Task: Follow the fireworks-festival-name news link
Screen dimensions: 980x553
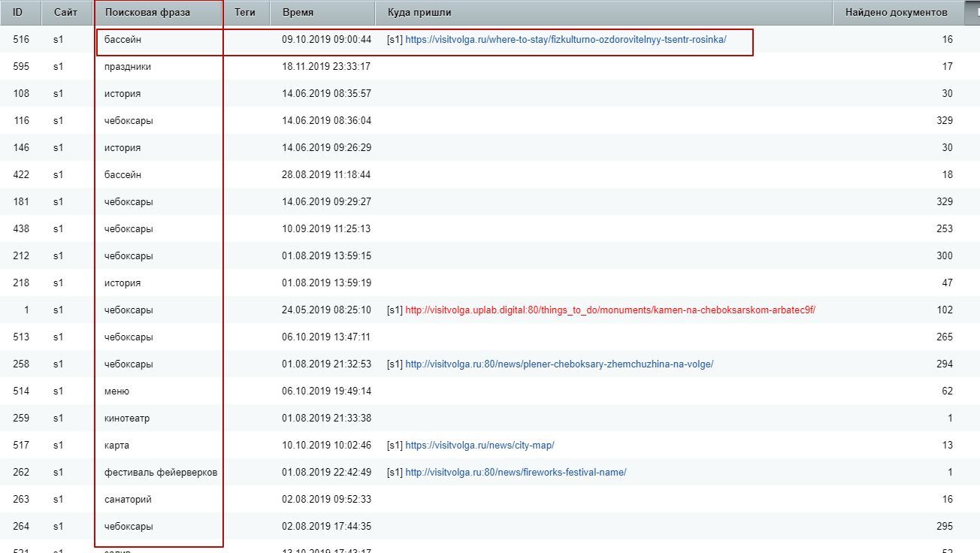Action: point(516,473)
